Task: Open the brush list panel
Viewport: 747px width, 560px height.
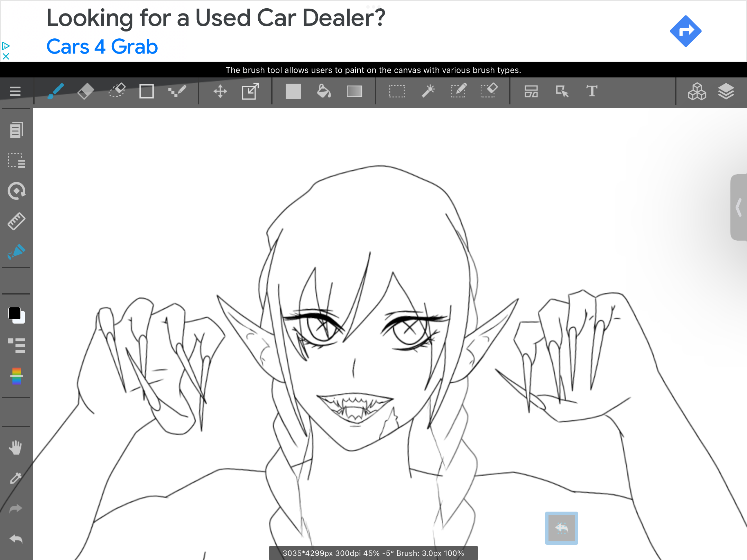Action: coord(16,345)
